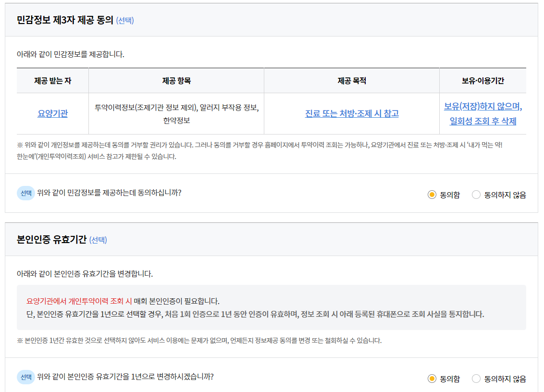The width and height of the screenshot is (544, 392).
Task: Click 선택 badge beside 민감정보 제공 question
Action: (25, 193)
